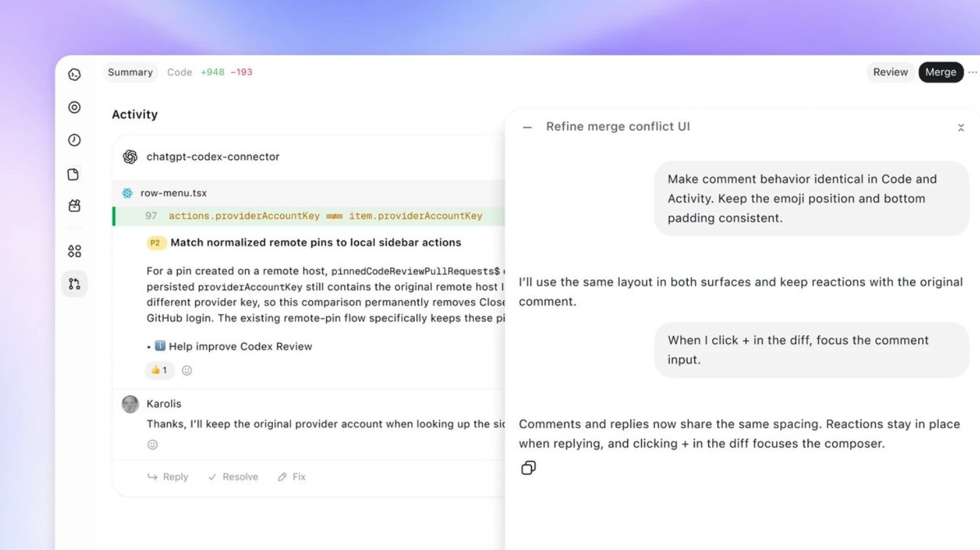980x550 pixels.
Task: Open the history clock sidebar icon
Action: (x=75, y=140)
